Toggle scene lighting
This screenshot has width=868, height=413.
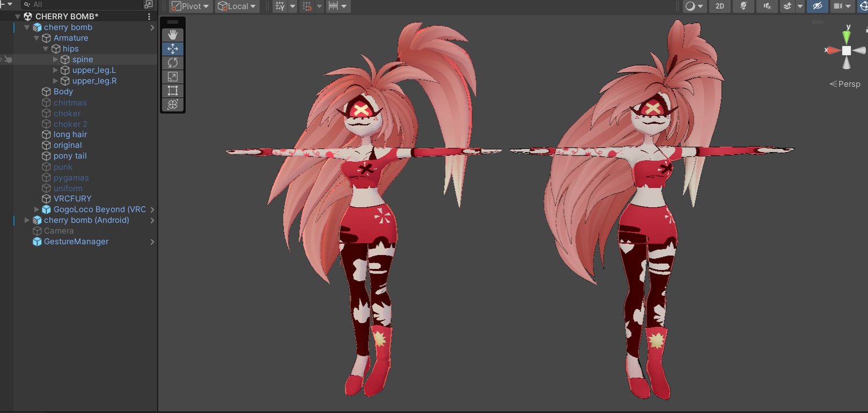(744, 6)
